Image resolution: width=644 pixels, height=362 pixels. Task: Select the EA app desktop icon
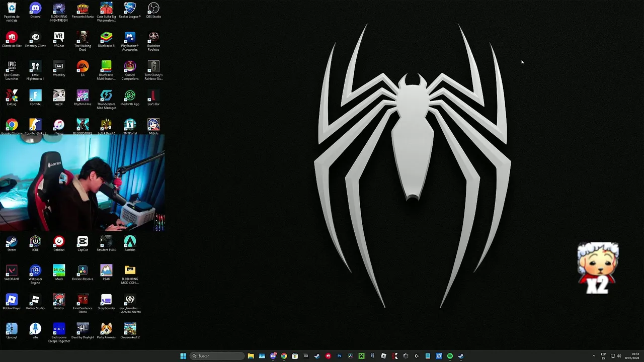point(83,69)
